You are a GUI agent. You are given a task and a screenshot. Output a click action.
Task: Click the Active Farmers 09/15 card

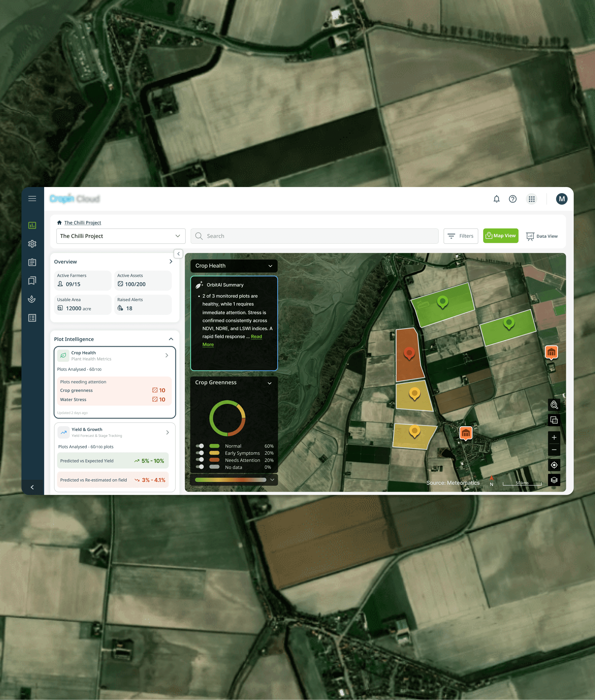point(83,281)
